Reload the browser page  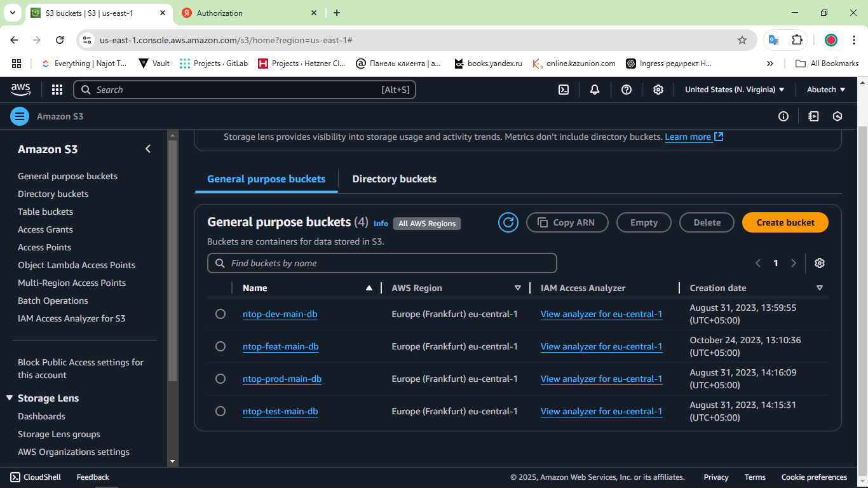tap(60, 40)
